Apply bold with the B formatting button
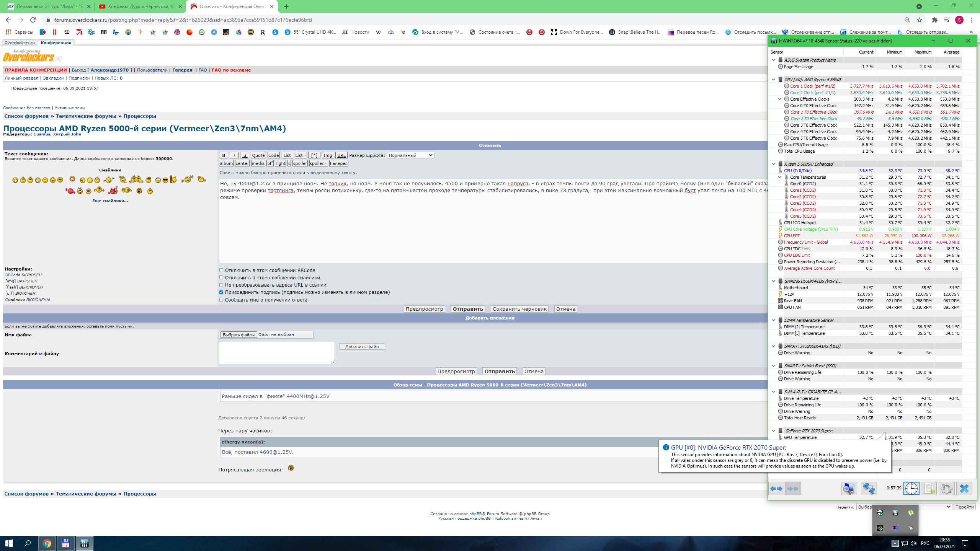 [x=224, y=155]
